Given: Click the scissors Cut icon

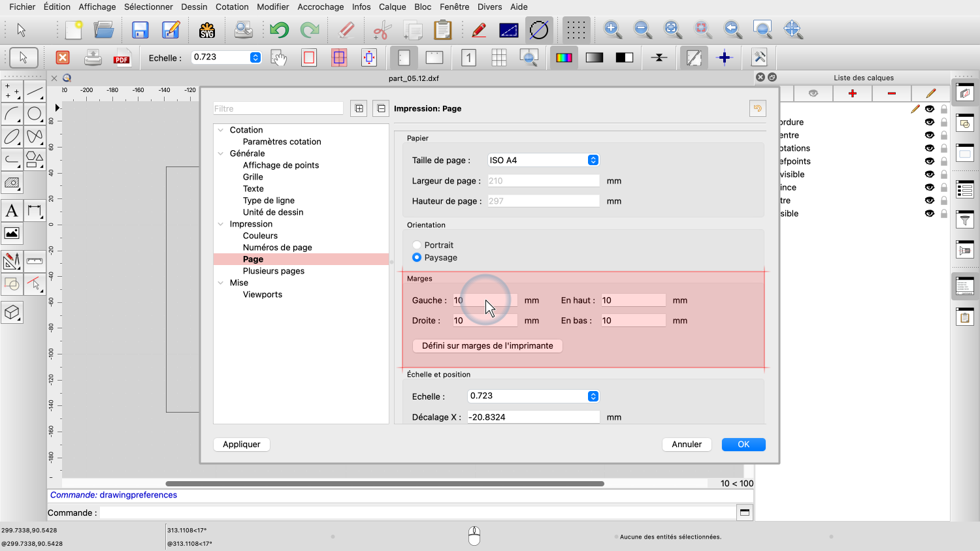Looking at the screenshot, I should [382, 30].
